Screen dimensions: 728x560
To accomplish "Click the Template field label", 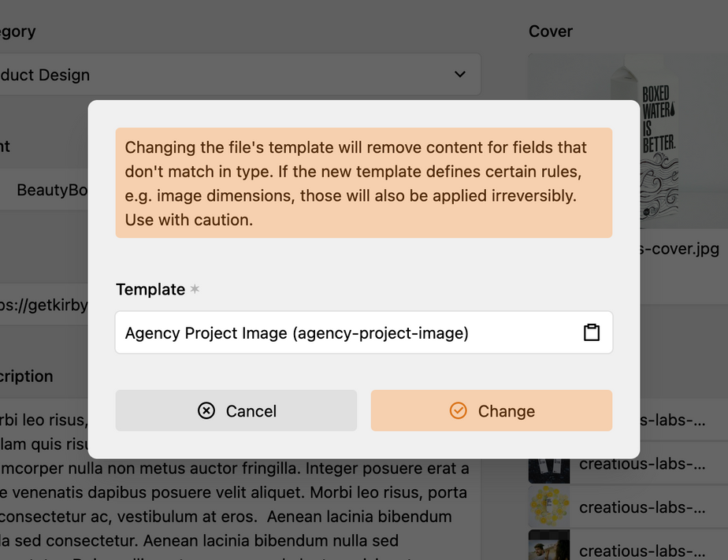I will [x=150, y=289].
